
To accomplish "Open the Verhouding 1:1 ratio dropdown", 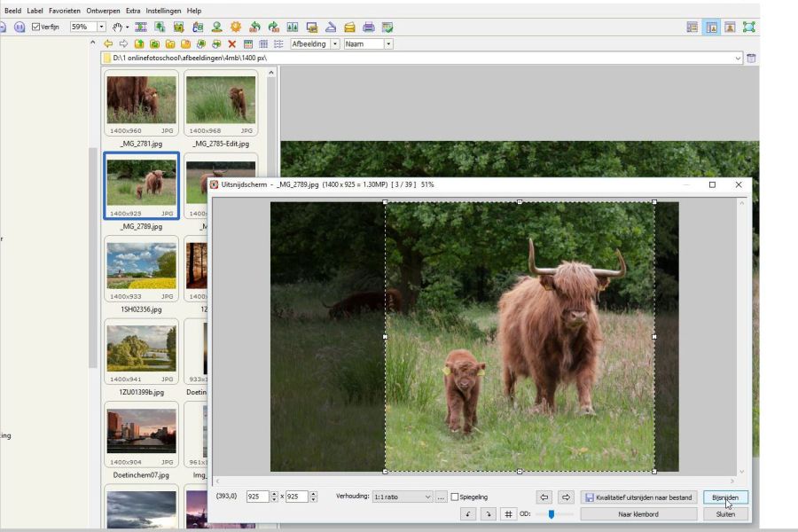I will click(402, 497).
